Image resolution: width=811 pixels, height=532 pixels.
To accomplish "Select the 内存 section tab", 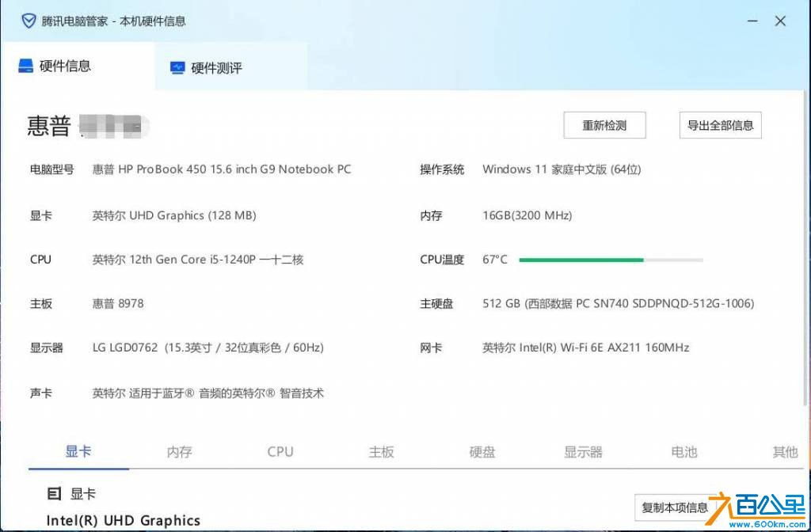I will [179, 451].
